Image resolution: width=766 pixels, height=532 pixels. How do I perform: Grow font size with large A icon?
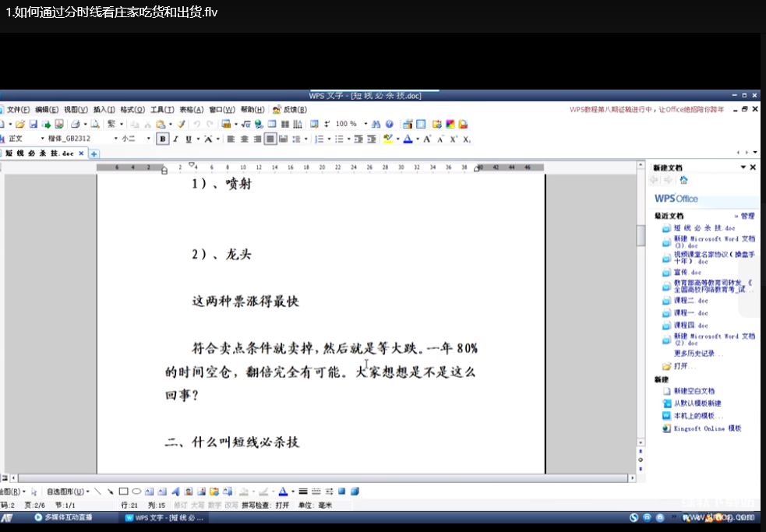(427, 139)
